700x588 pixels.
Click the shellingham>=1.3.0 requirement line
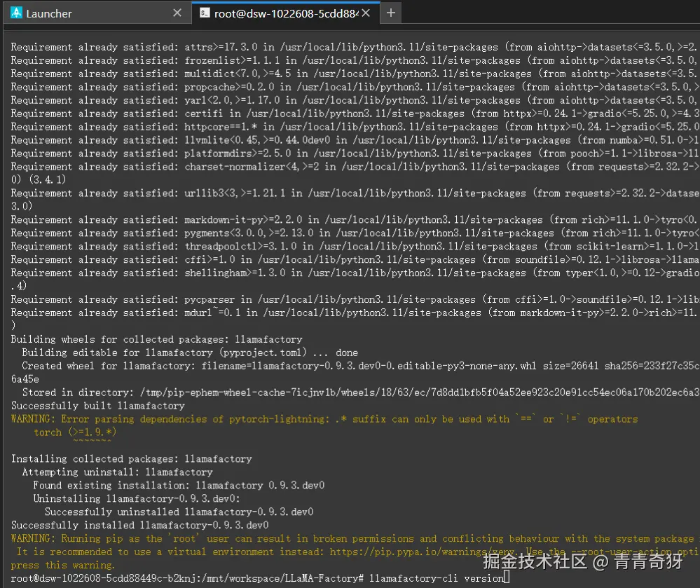[355, 273]
